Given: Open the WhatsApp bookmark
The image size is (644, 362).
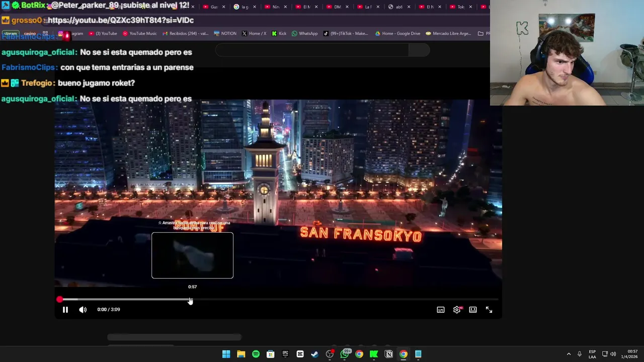Looking at the screenshot, I should 305,34.
